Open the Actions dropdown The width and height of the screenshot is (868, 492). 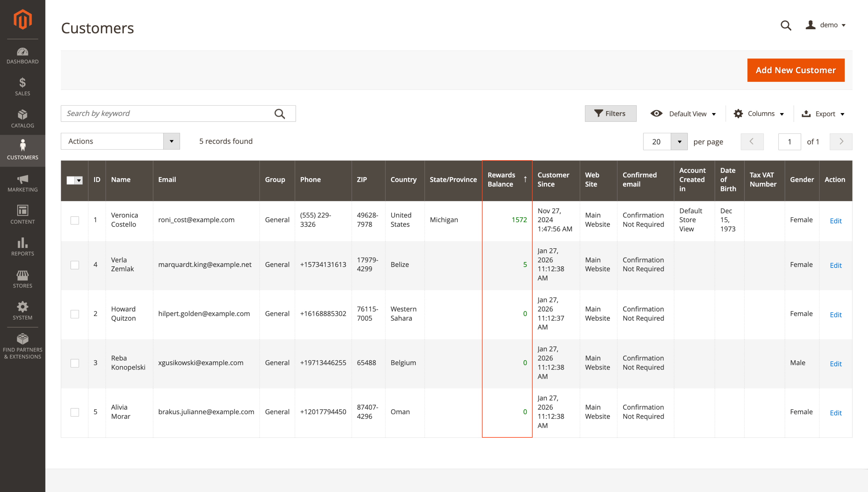pyautogui.click(x=120, y=141)
